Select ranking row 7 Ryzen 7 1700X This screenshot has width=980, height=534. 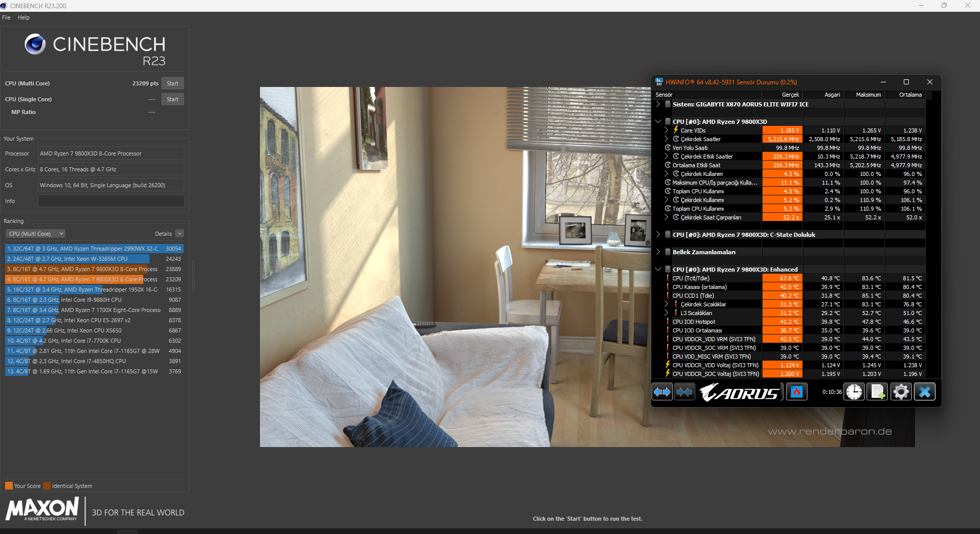pyautogui.click(x=94, y=310)
